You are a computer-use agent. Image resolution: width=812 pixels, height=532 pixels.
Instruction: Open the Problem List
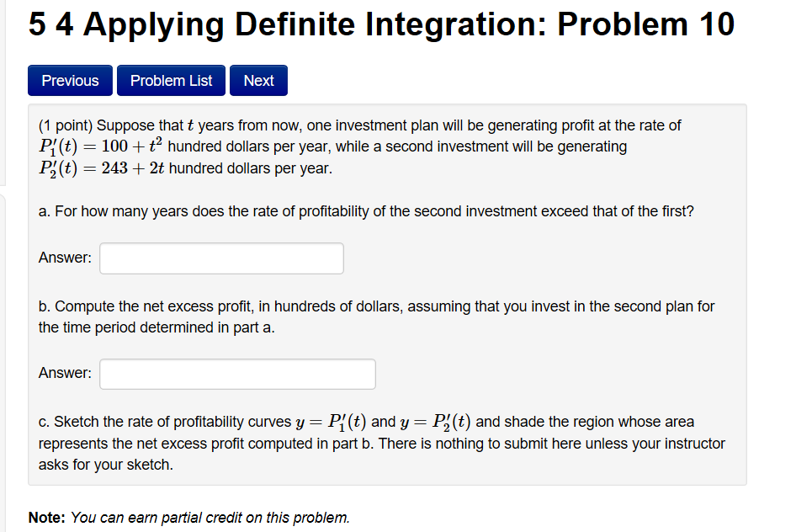point(170,80)
